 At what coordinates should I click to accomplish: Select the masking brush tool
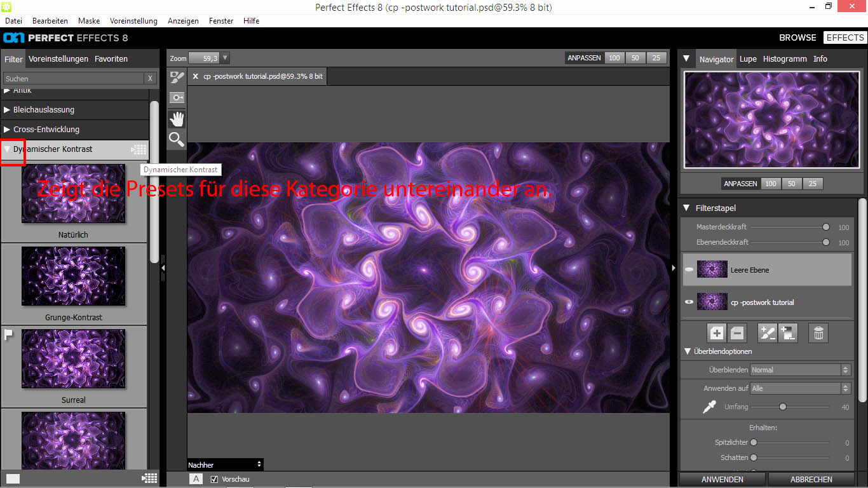(177, 78)
